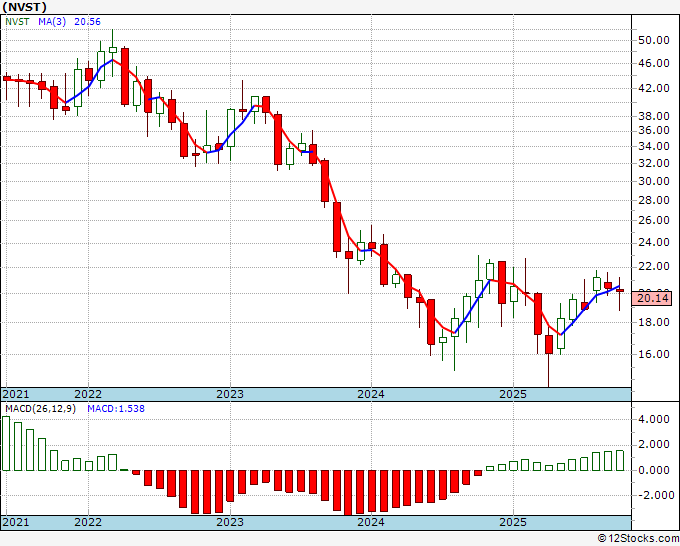Click 2023 on the price chart timeline
This screenshot has width=680, height=546.
point(230,394)
